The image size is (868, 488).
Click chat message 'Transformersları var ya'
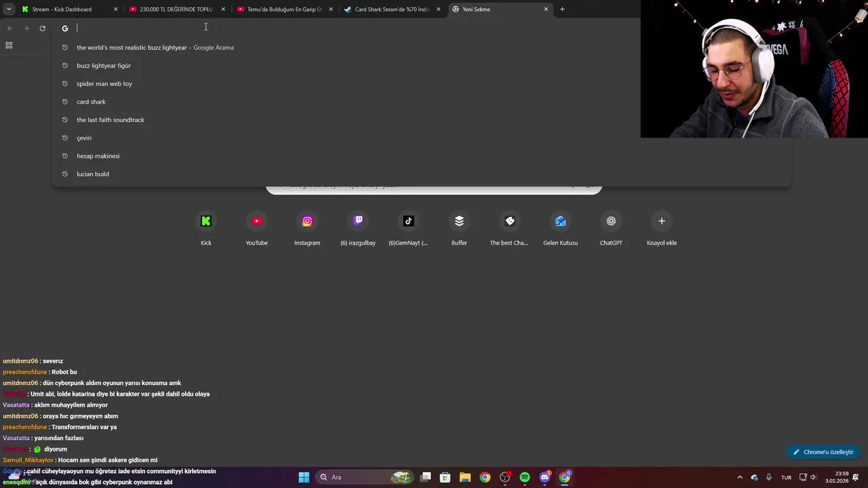pos(85,427)
